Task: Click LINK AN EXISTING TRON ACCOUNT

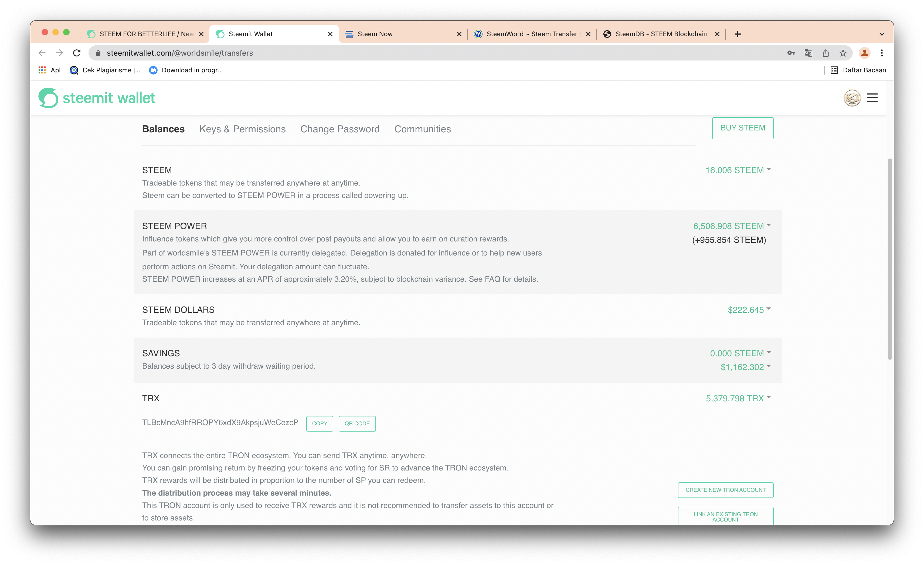Action: pyautogui.click(x=726, y=517)
